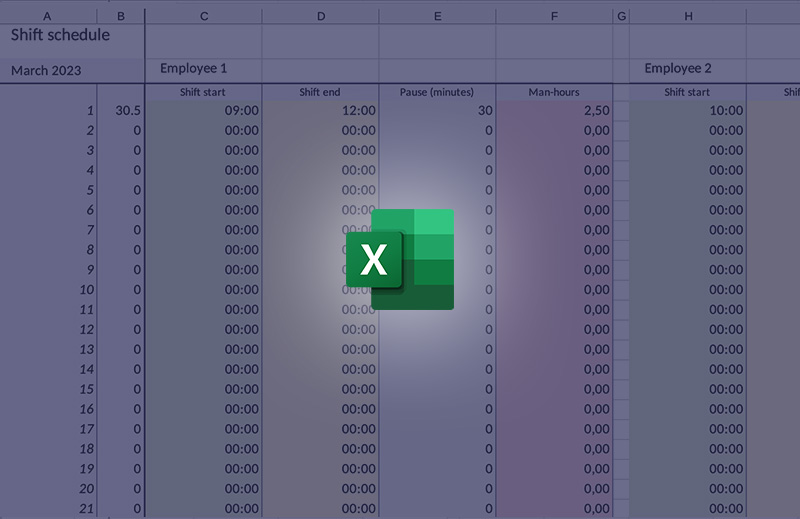This screenshot has width=800, height=519.
Task: Select man-hours 0,00 cell on day 9
Action: click(x=554, y=269)
